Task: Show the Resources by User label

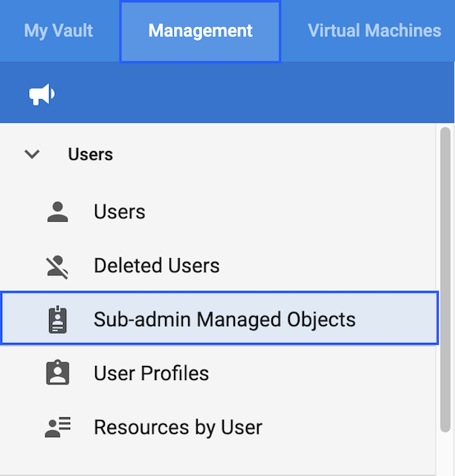Action: (x=178, y=428)
